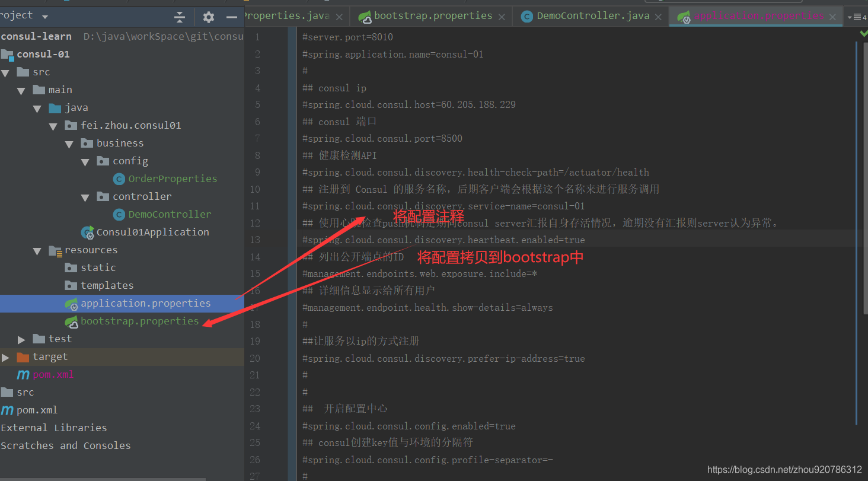This screenshot has width=868, height=481.
Task: Click line 15 exposure.include property
Action: tap(420, 273)
